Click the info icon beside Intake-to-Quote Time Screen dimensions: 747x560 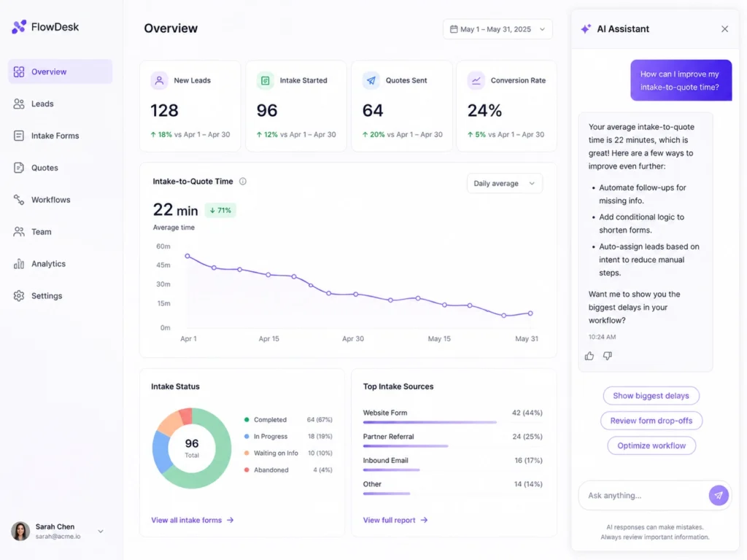click(x=243, y=182)
